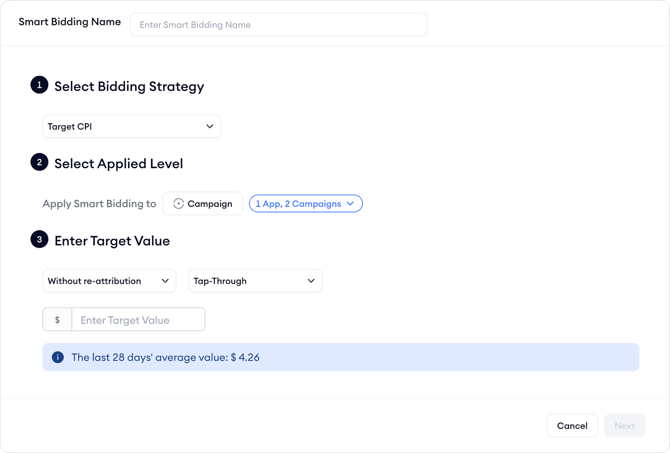
Task: Click the Next button
Action: tap(624, 426)
